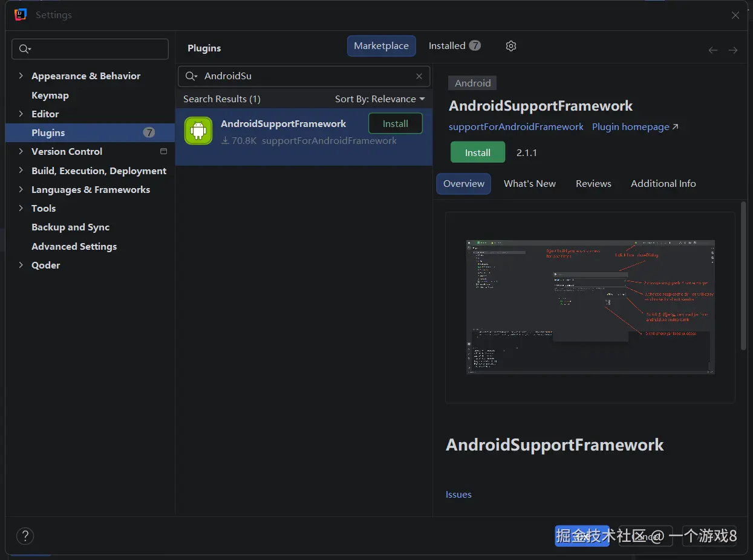Click the version number 2.1.1

(x=527, y=152)
